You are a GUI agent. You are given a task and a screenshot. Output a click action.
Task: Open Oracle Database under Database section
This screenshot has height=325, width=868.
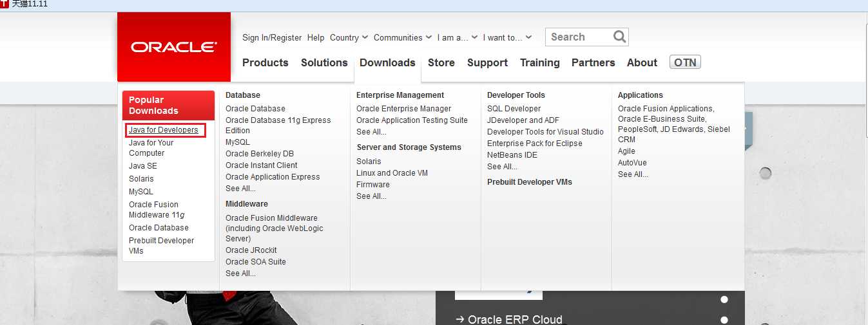point(255,109)
